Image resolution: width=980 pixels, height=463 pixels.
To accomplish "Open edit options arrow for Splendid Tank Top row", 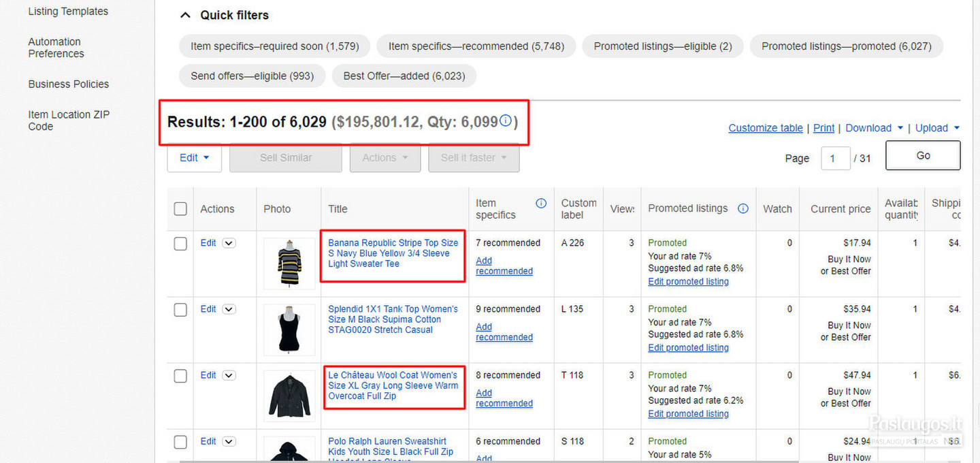I will click(x=229, y=309).
